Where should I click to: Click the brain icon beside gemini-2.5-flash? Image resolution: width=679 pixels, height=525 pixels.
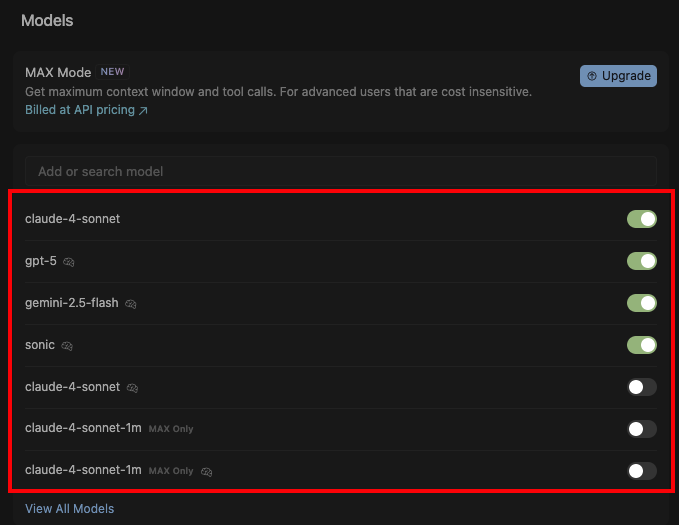(x=131, y=304)
